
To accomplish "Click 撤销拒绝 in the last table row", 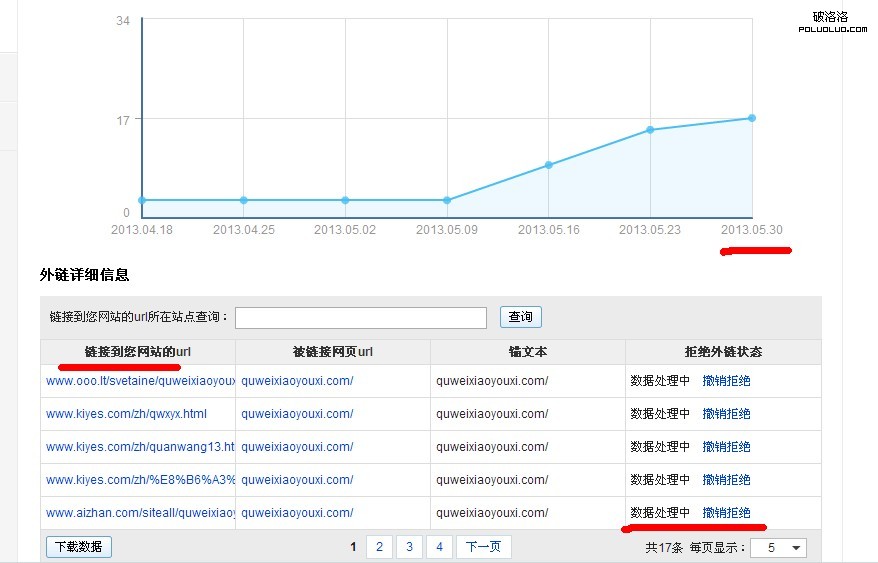I will 726,513.
